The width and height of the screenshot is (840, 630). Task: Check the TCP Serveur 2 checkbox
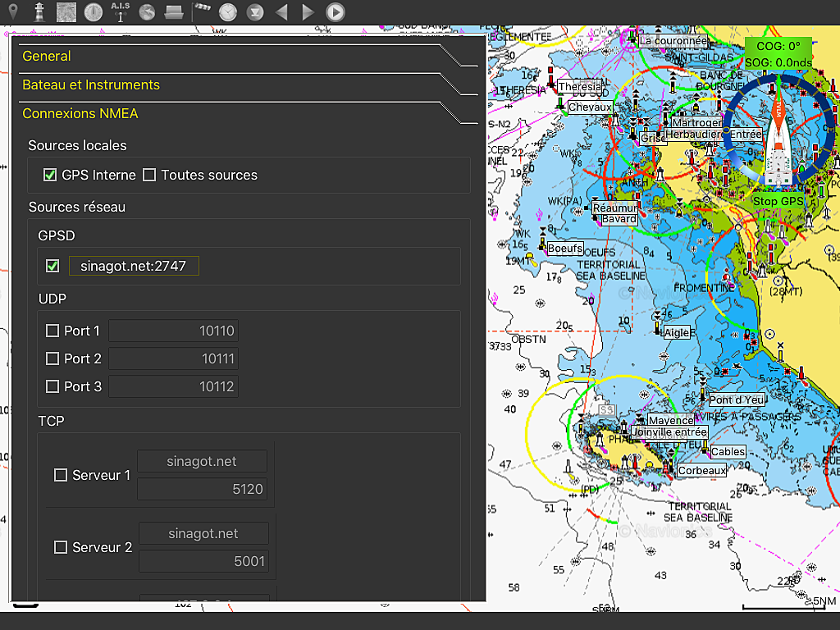pos(61,547)
